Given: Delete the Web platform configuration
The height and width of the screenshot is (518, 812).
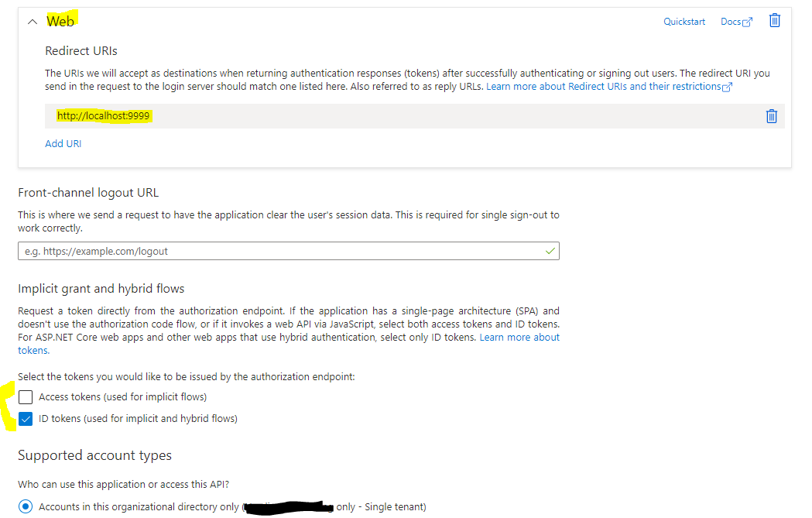Looking at the screenshot, I should [774, 21].
